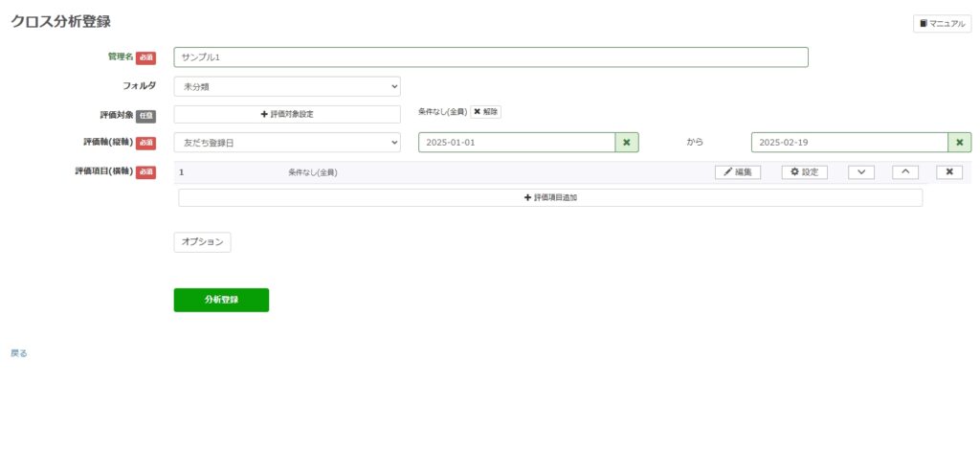The width and height of the screenshot is (980, 452).
Task: Submit with the green 分析登録 button
Action: 221,300
